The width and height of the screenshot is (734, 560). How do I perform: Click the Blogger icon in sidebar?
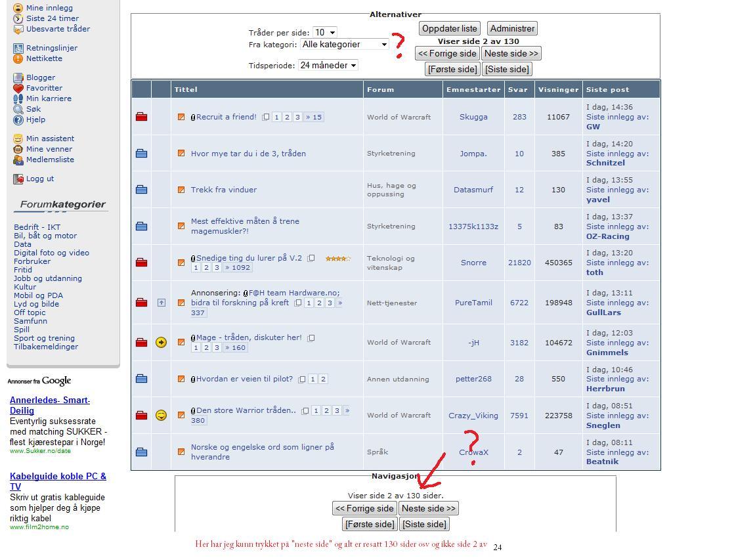click(x=18, y=77)
